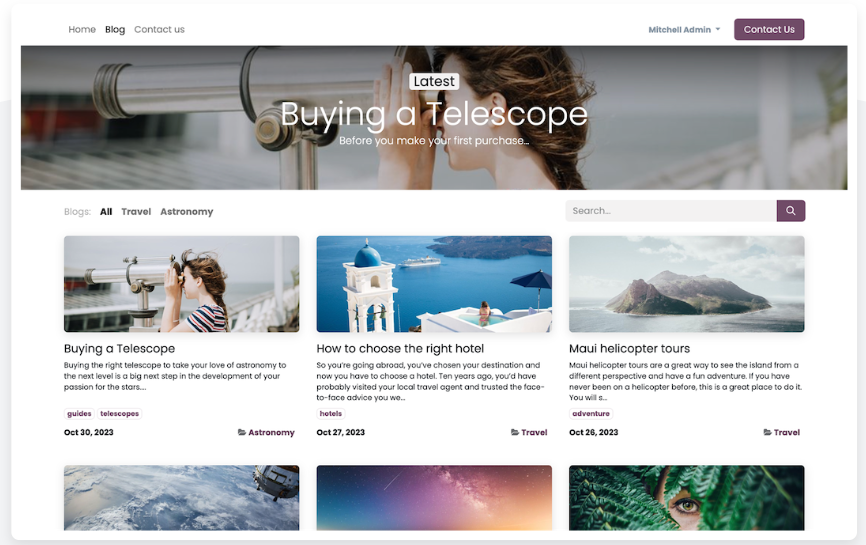Click the telescopes tag badge
Screen dimensions: 866x545
click(119, 414)
